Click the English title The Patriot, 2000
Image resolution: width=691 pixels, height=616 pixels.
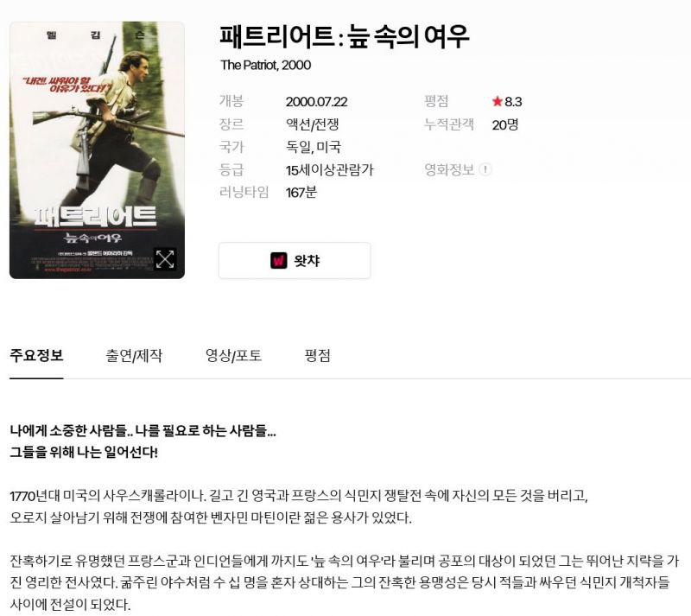click(266, 66)
